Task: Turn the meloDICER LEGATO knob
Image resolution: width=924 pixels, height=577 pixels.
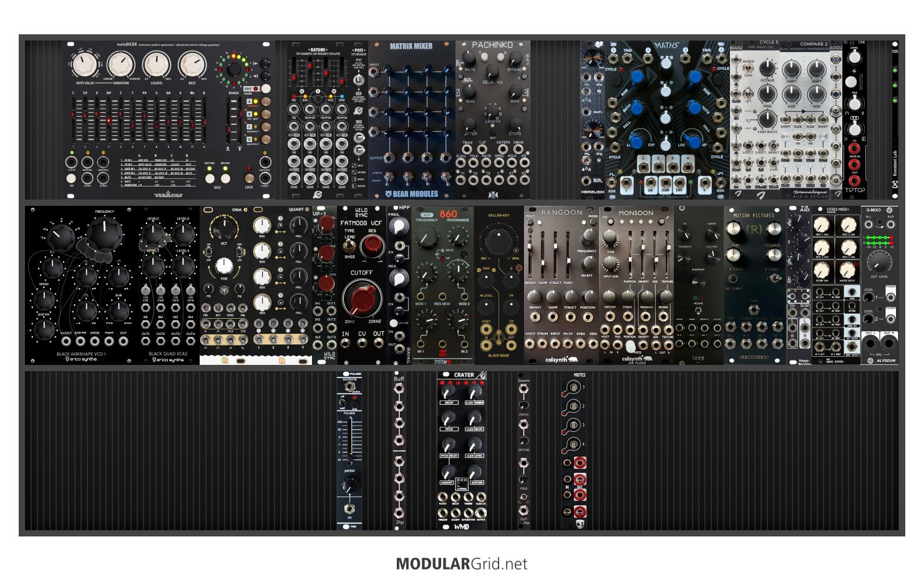Action: click(x=157, y=65)
